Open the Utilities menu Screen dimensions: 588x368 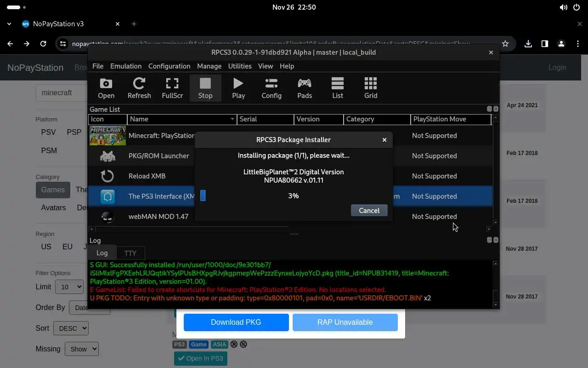240,66
